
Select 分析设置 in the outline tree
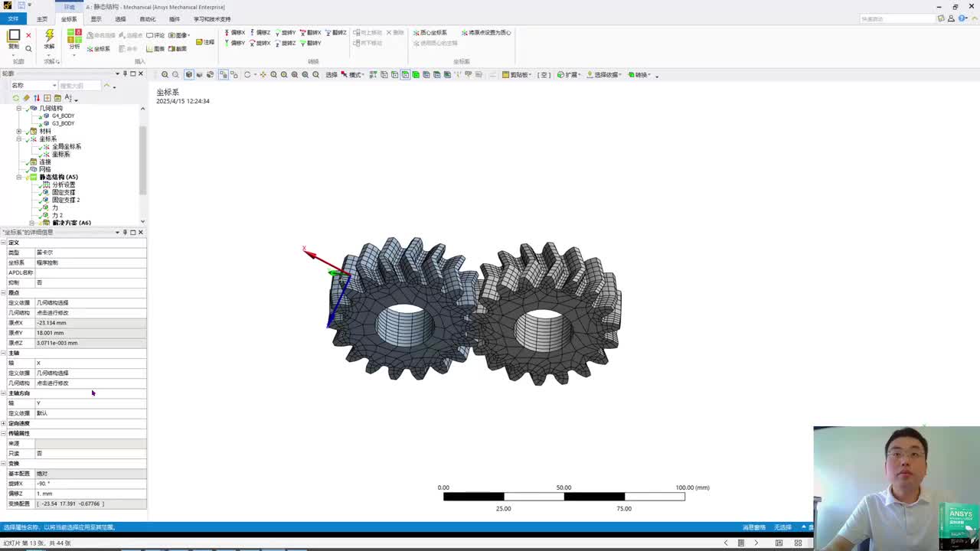tap(64, 185)
